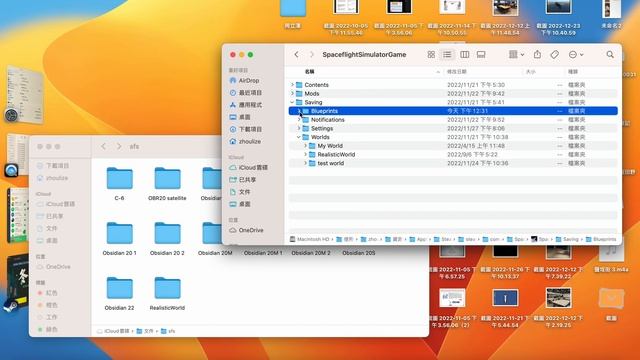Image resolution: width=640 pixels, height=360 pixels.
Task: Select the test world folder row
Action: point(453,163)
